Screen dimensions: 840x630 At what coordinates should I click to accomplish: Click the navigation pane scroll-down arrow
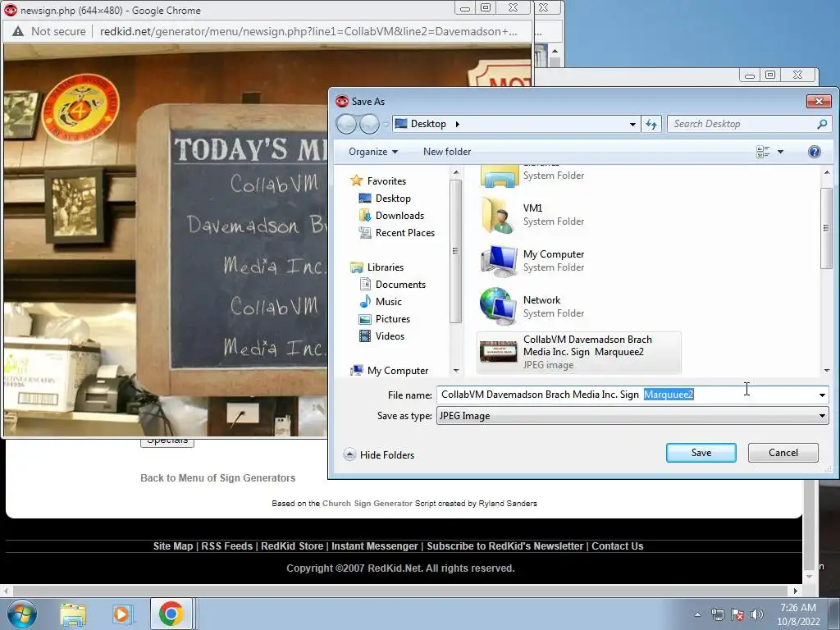click(456, 370)
